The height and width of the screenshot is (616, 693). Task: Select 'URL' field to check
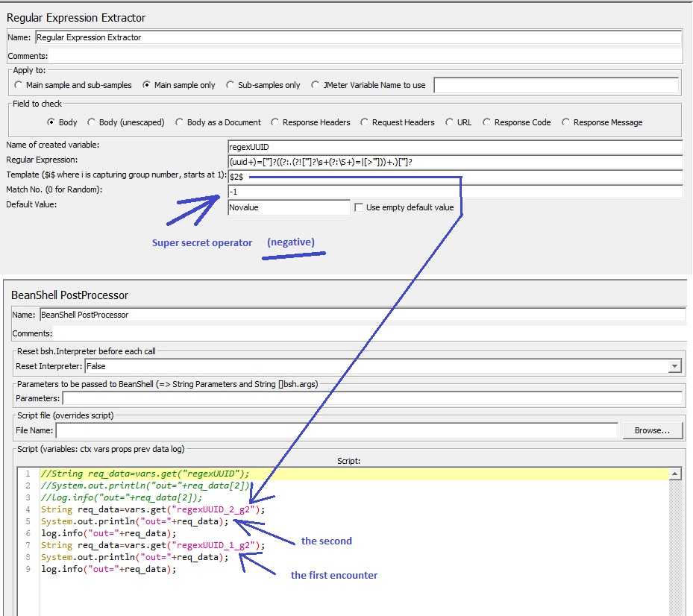point(450,122)
